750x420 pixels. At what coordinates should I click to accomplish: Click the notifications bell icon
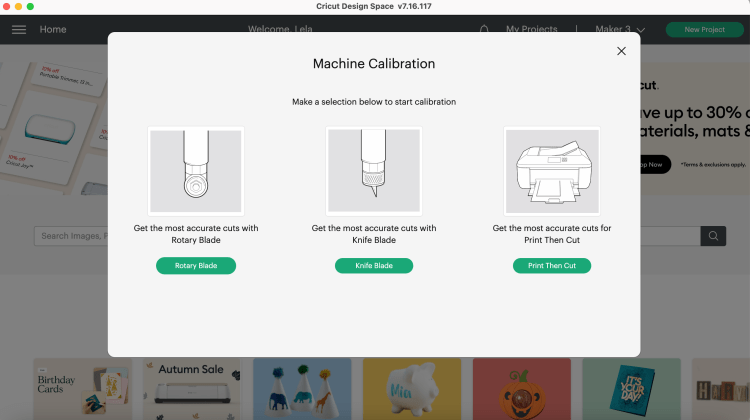tap(484, 30)
